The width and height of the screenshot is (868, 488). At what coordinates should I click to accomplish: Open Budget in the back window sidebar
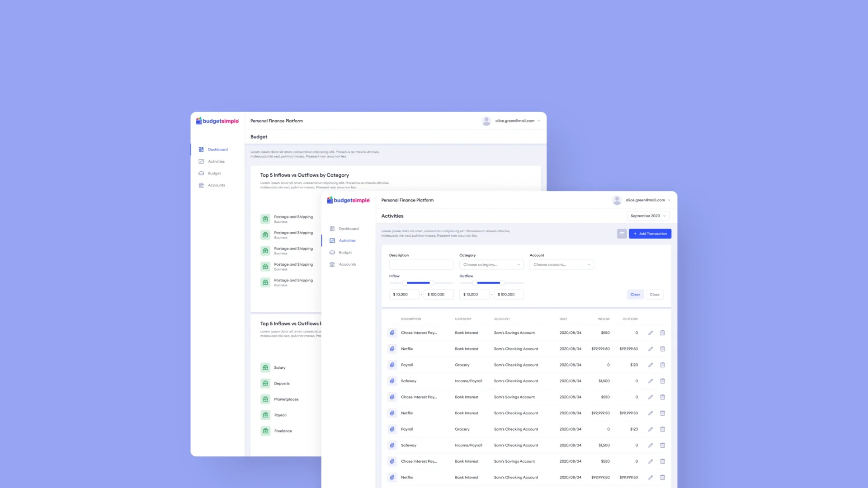tap(214, 174)
